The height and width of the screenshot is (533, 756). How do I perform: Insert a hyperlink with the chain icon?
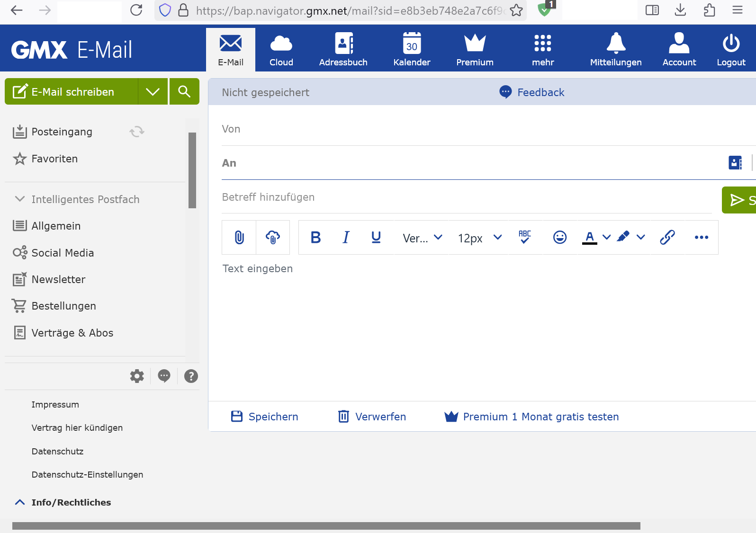click(x=667, y=237)
